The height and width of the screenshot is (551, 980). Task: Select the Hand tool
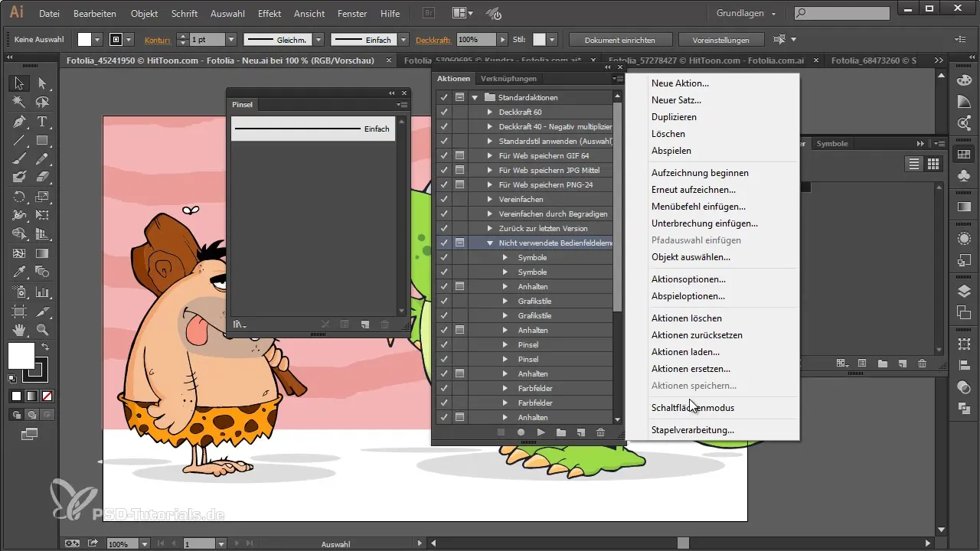point(19,330)
